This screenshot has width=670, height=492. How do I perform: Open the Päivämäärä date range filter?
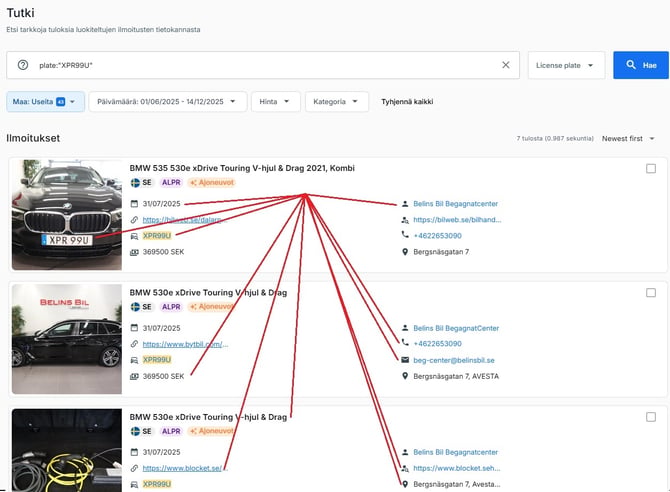[168, 102]
